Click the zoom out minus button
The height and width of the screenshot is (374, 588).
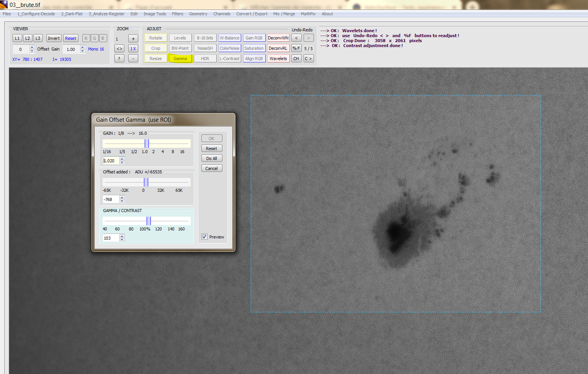(x=133, y=59)
